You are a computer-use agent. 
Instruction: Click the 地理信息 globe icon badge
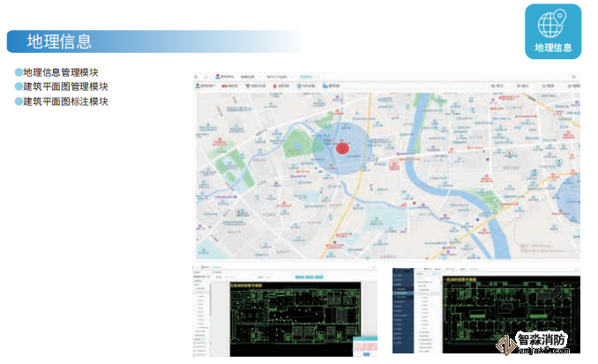552,31
